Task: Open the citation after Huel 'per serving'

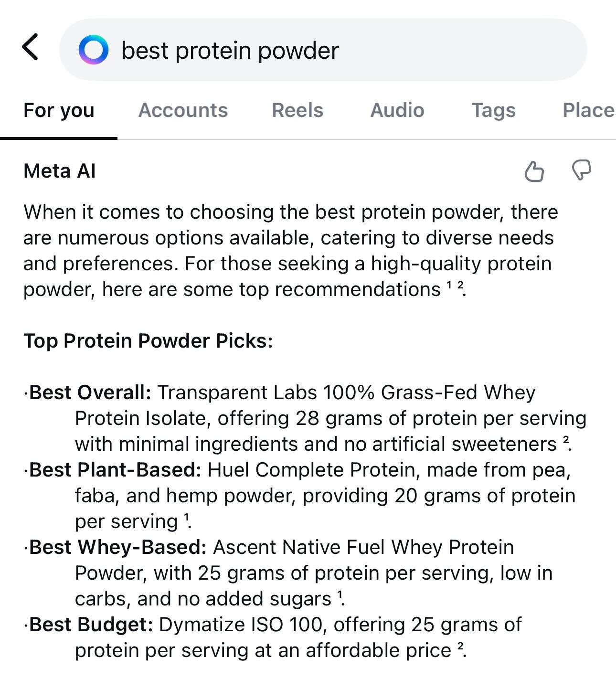Action: pyautogui.click(x=186, y=518)
